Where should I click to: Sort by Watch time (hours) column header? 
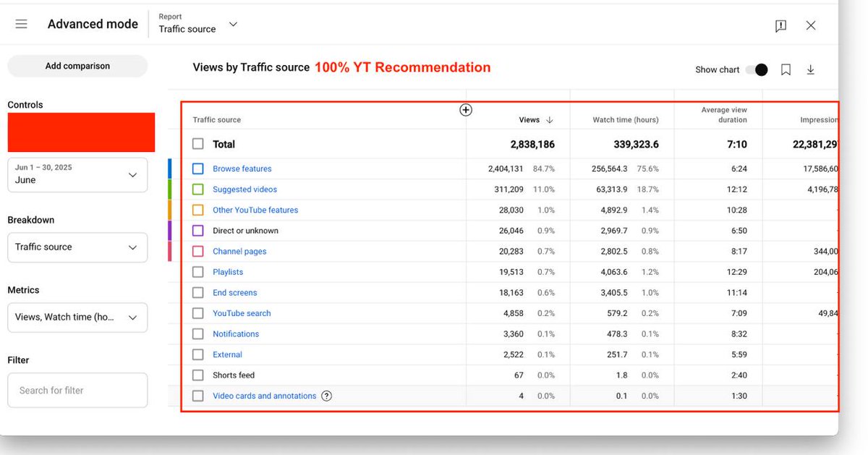pyautogui.click(x=626, y=120)
